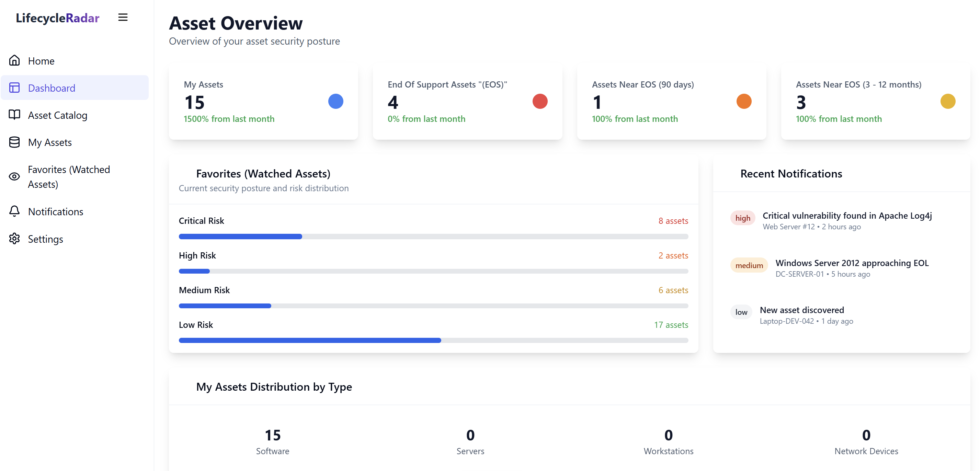Click the My Assets database icon
The height and width of the screenshot is (471, 980).
pyautogui.click(x=14, y=142)
